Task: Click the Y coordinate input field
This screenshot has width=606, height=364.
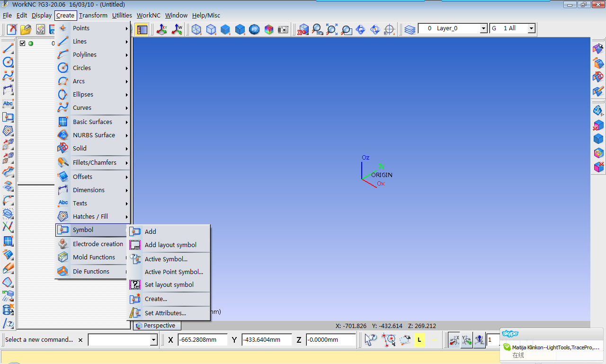Action: tap(267, 339)
